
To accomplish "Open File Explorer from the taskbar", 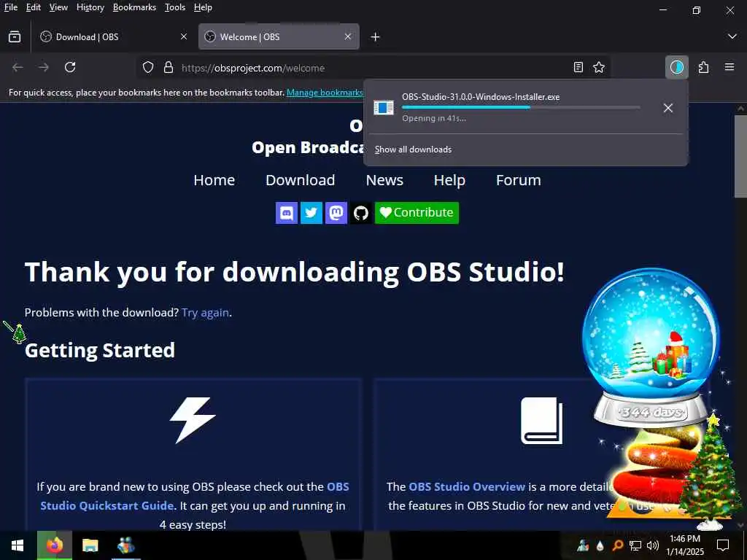I will pyautogui.click(x=90, y=545).
